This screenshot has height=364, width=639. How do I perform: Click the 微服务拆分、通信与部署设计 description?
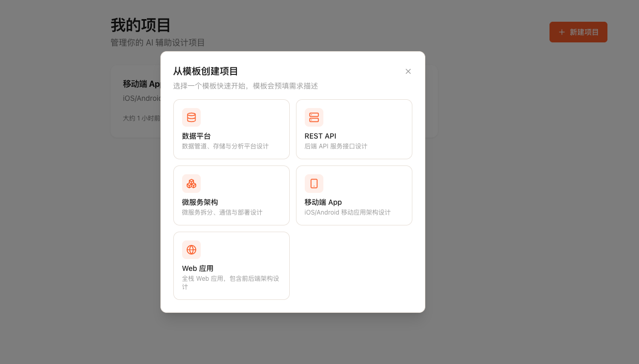[222, 213]
